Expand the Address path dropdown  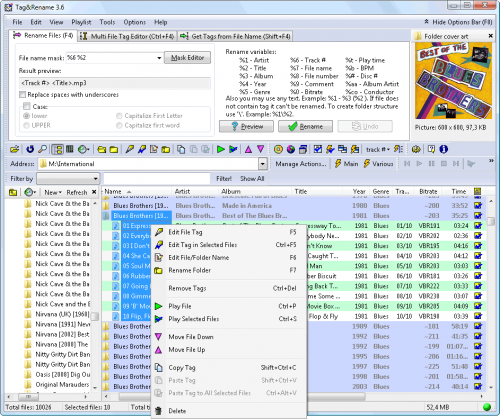[x=263, y=164]
